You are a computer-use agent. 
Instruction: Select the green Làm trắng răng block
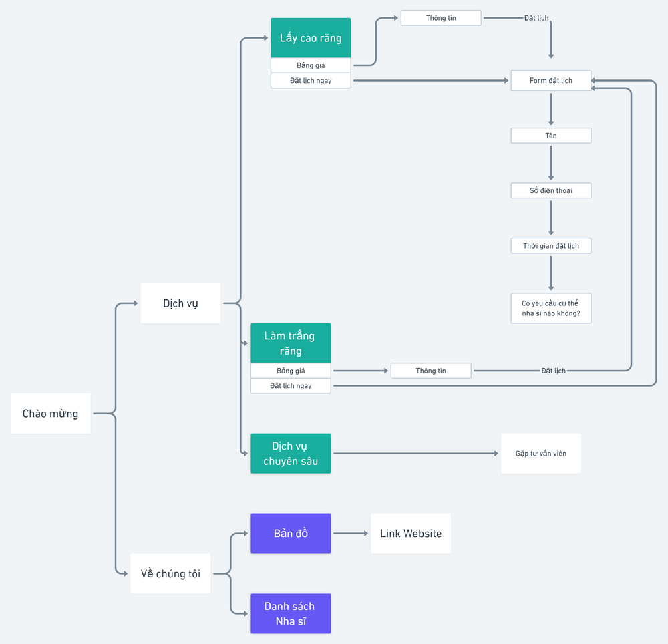point(291,343)
